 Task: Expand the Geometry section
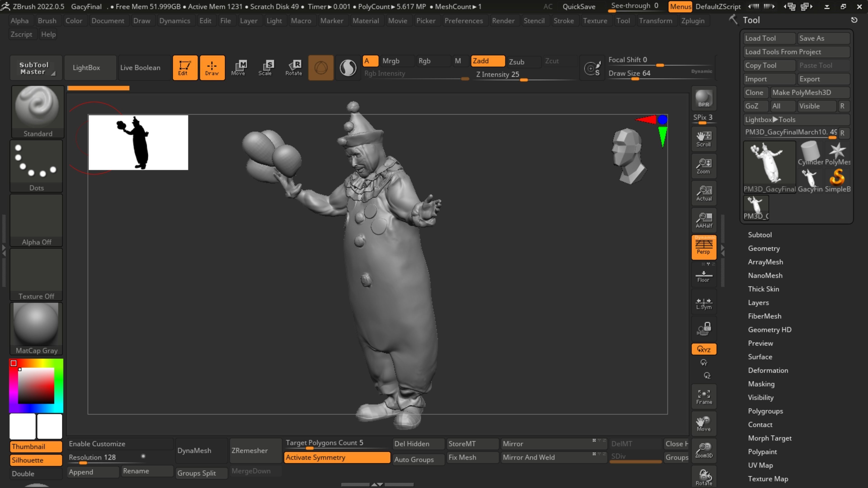[x=764, y=248]
